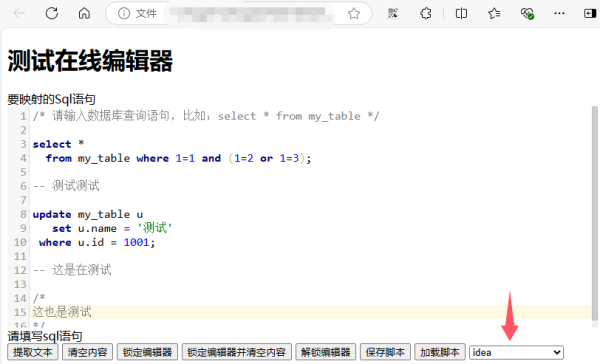The width and height of the screenshot is (600, 364).
Task: Click the 加载脚本 button
Action: (440, 352)
